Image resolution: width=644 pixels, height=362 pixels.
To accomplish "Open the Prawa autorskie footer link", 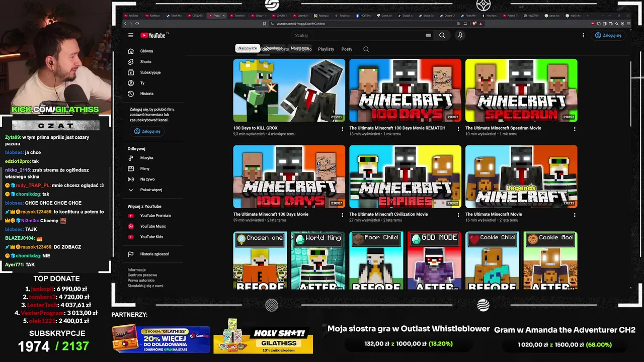I will point(141,281).
